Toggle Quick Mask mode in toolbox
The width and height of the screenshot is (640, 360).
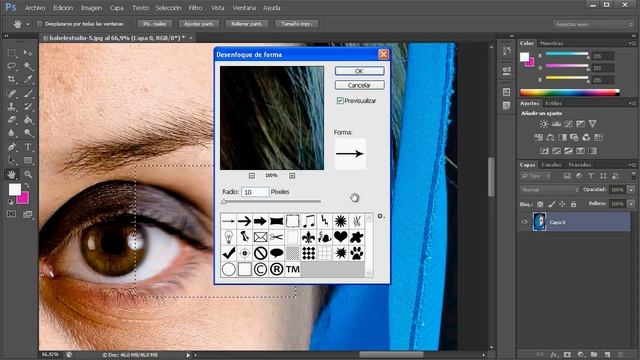(11, 214)
